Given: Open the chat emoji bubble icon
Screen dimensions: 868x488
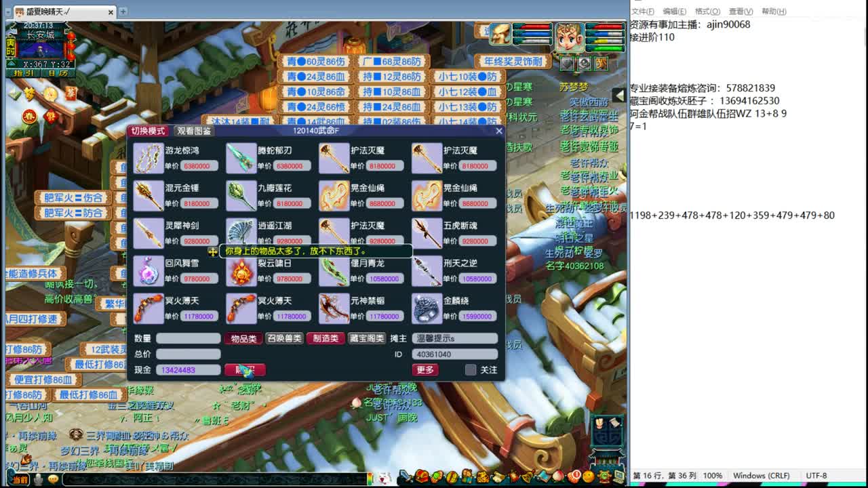Looking at the screenshot, I should (54, 479).
